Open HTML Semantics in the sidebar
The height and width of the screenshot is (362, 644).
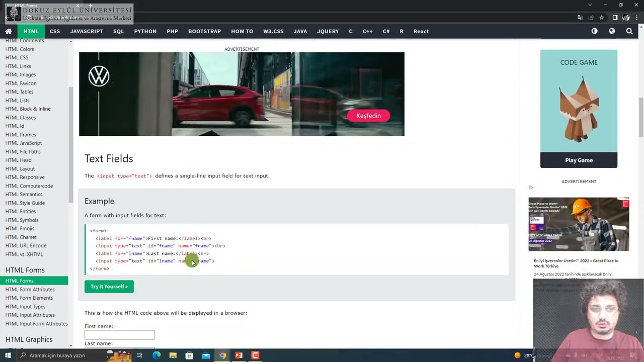24,195
